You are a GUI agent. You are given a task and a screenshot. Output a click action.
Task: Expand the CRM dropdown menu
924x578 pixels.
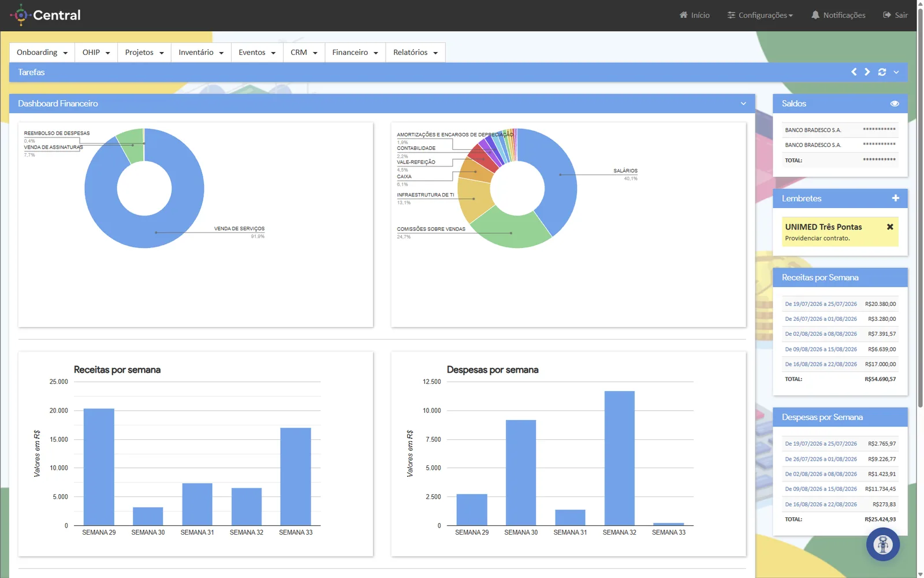304,53
